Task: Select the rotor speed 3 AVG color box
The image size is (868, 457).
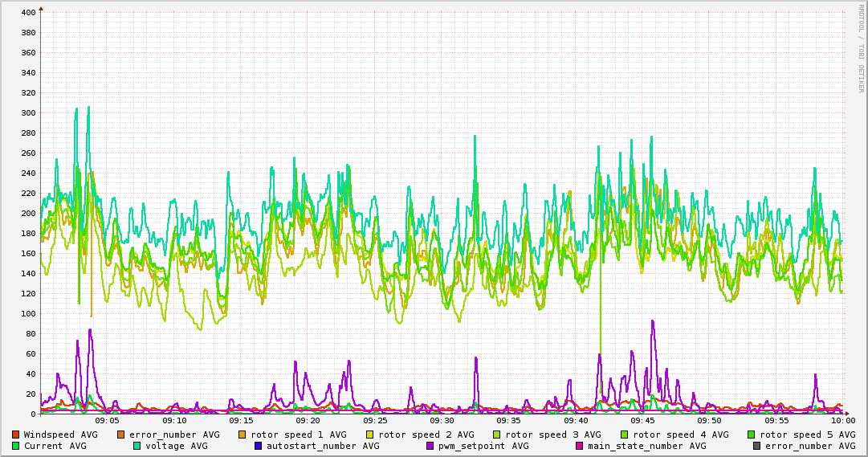Action: click(497, 435)
